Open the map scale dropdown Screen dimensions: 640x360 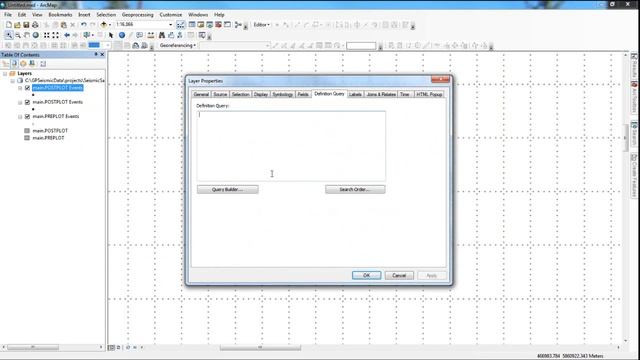[x=171, y=25]
